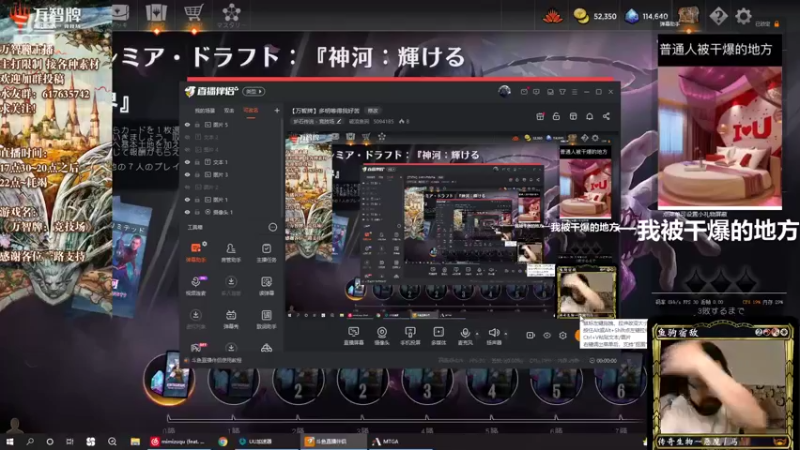Click the gift box icon with red dot
Screen dimensions: 800x450
coord(540,116)
